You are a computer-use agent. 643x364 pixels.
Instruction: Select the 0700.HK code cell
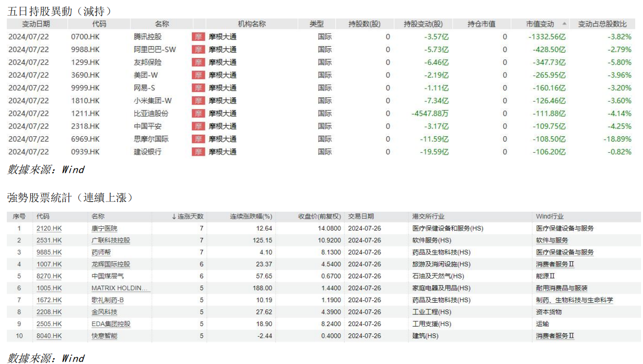pos(85,36)
